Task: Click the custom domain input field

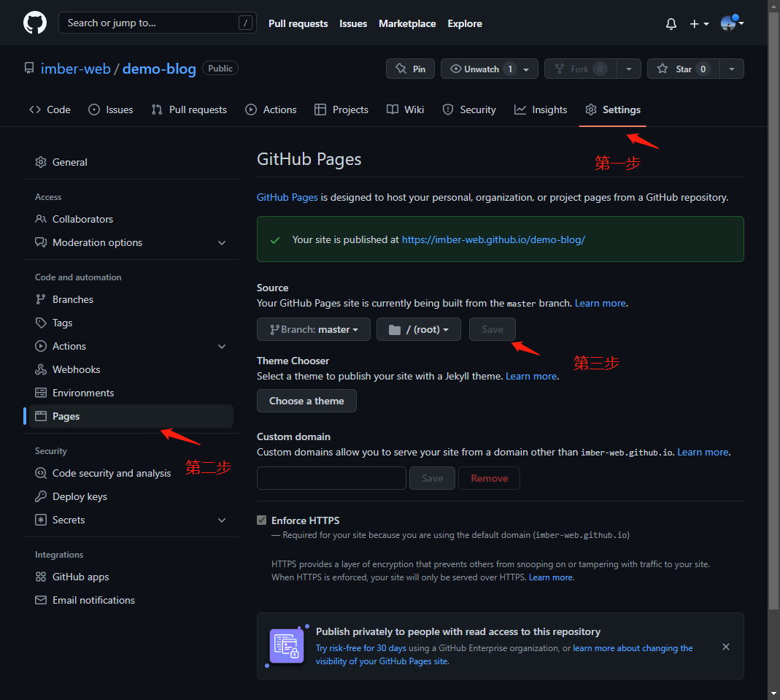Action: tap(331, 478)
